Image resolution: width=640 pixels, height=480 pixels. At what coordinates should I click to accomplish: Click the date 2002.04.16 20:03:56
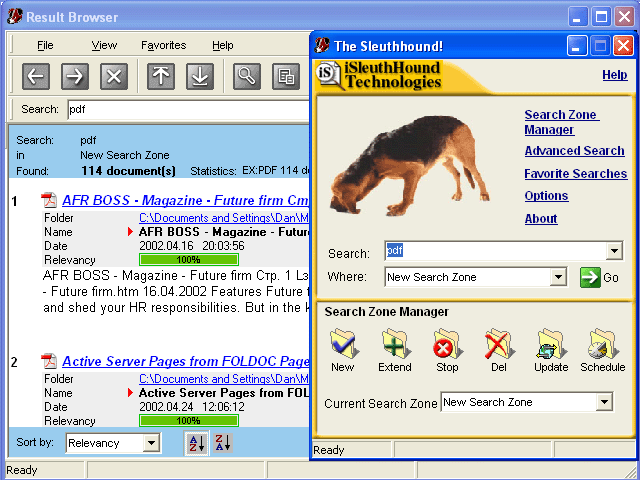(192, 246)
